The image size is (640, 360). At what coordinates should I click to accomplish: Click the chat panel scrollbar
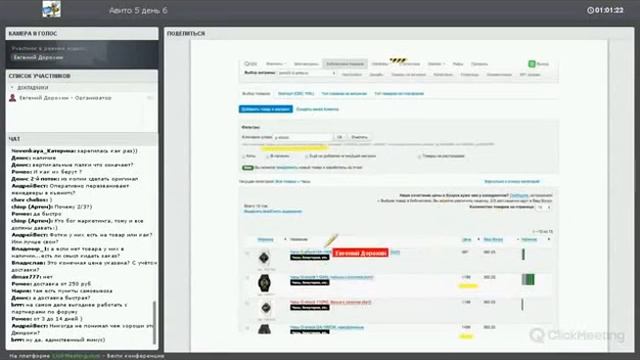tap(154, 322)
